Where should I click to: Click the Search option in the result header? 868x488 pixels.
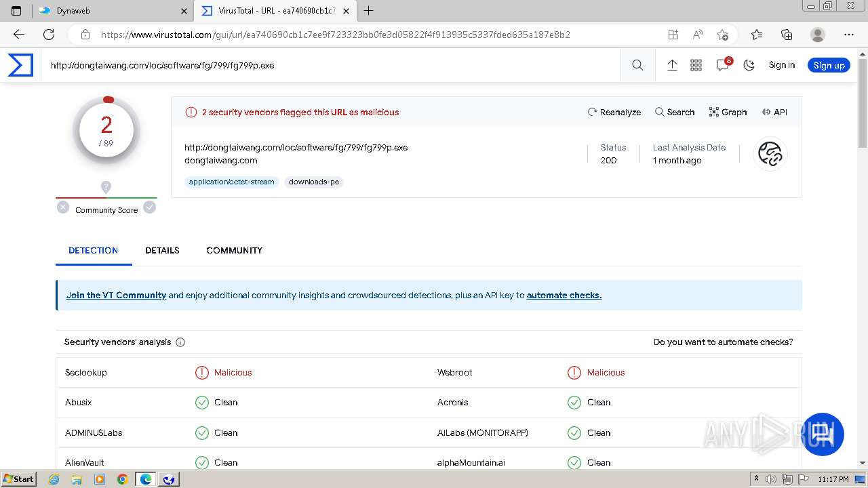tap(674, 112)
